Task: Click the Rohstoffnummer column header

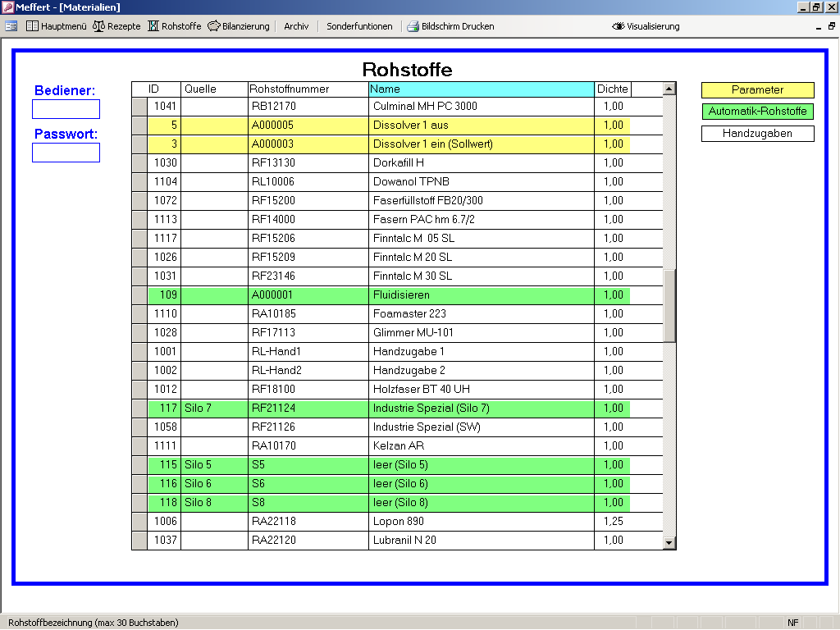Action: (x=308, y=89)
